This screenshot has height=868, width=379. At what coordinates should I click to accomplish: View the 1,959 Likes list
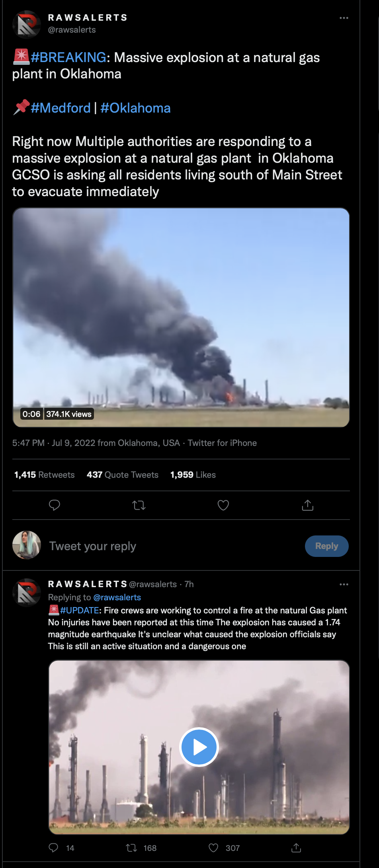193,475
